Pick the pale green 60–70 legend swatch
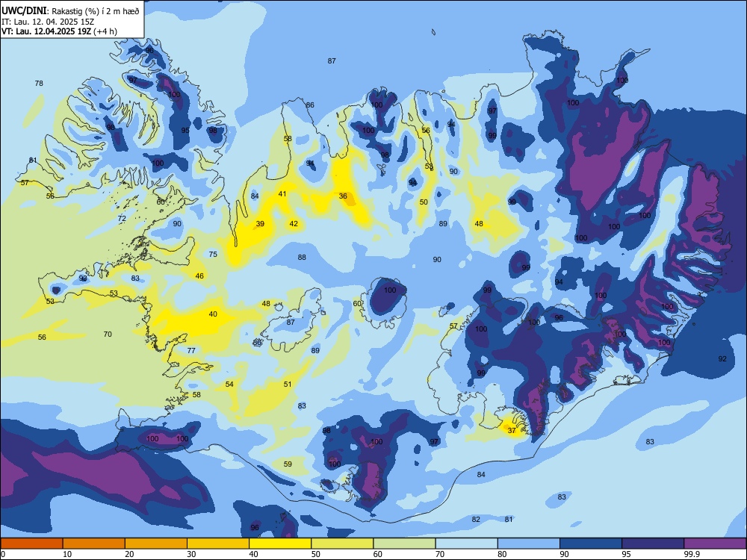Screen dimensions: 747x560 coord(404,544)
